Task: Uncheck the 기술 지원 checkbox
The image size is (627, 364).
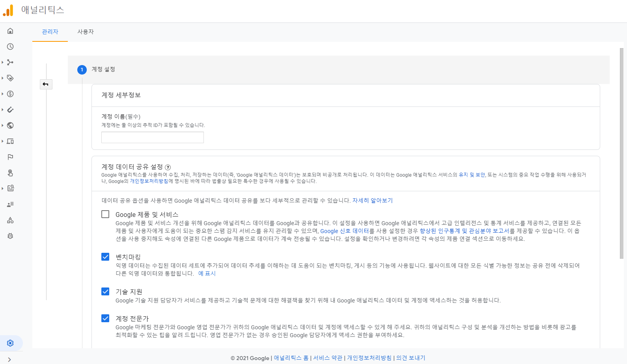Action: tap(105, 291)
